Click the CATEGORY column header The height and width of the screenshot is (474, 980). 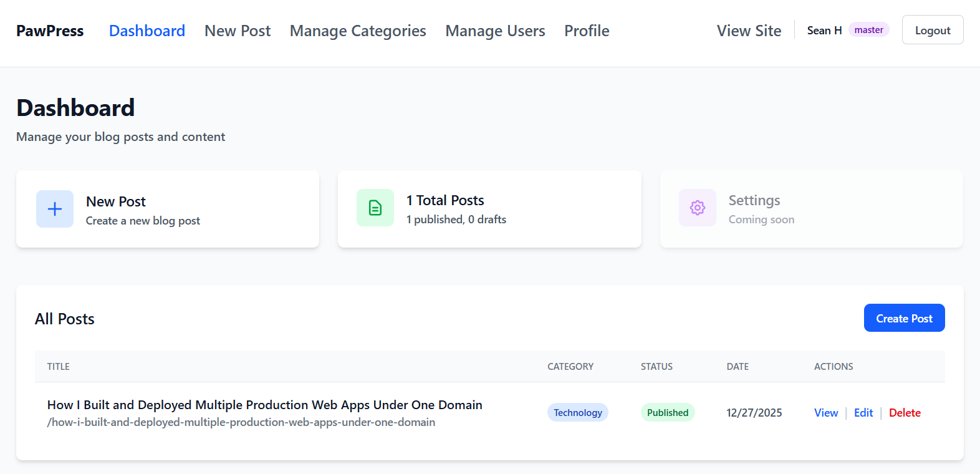[x=570, y=367]
